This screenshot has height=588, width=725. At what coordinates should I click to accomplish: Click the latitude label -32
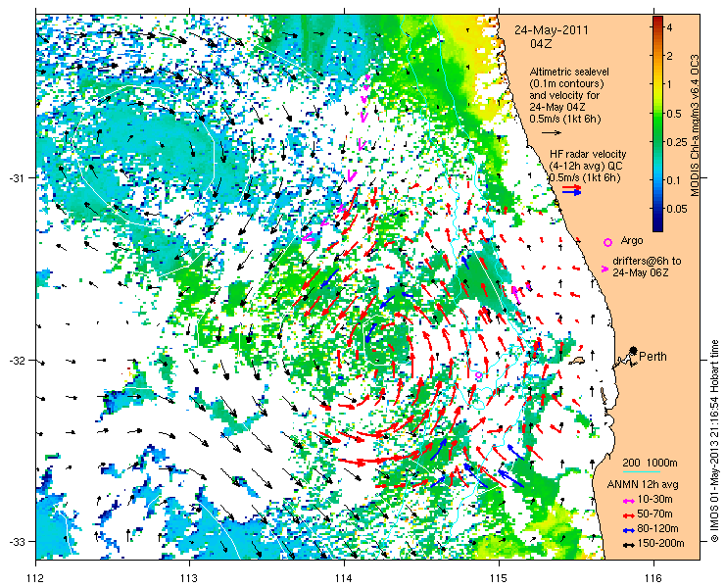click(x=17, y=360)
